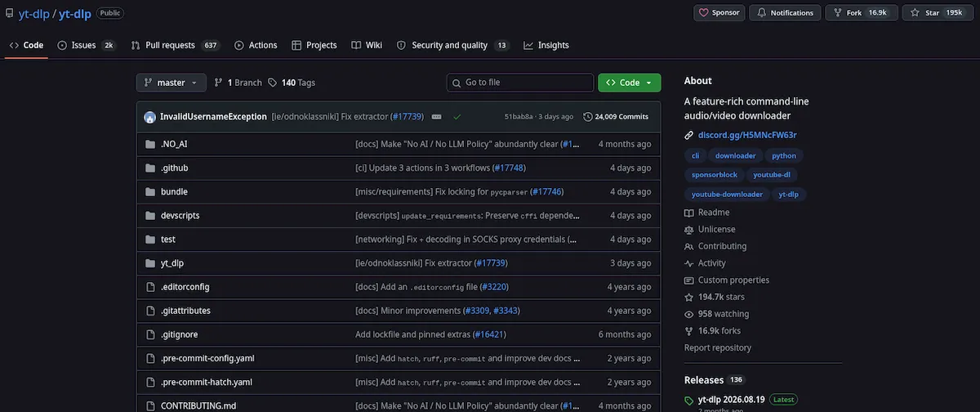This screenshot has height=412, width=980.
Task: Click the branch icon beside 1 Branch
Action: coord(218,83)
